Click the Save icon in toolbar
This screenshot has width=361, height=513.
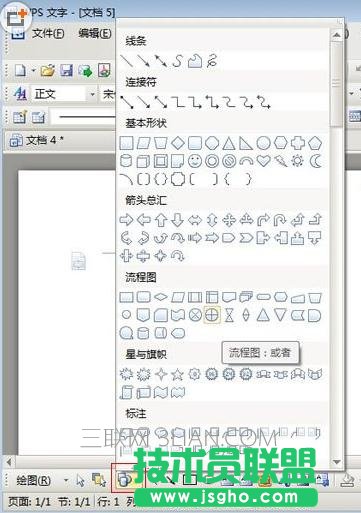coord(66,71)
